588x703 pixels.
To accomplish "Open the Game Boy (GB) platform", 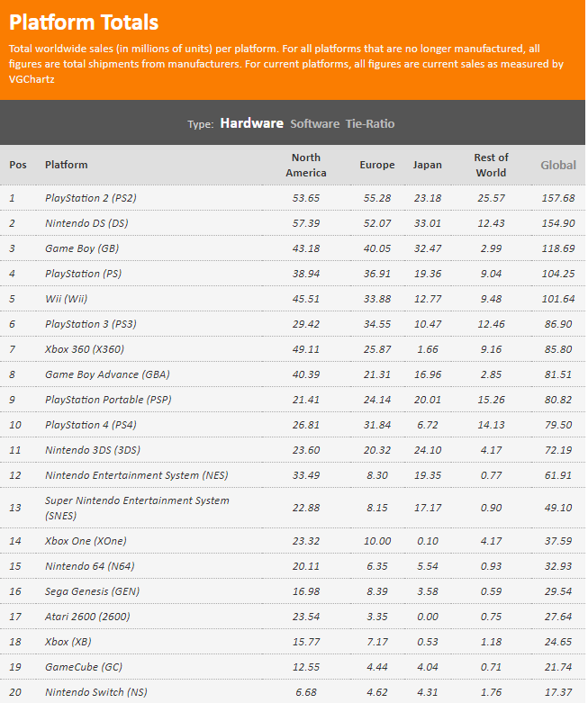I will click(82, 248).
